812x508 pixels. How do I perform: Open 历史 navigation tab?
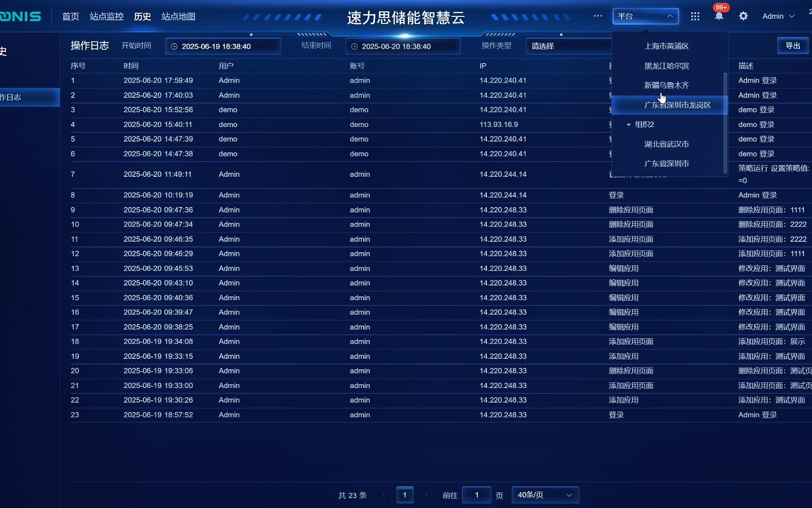click(142, 16)
